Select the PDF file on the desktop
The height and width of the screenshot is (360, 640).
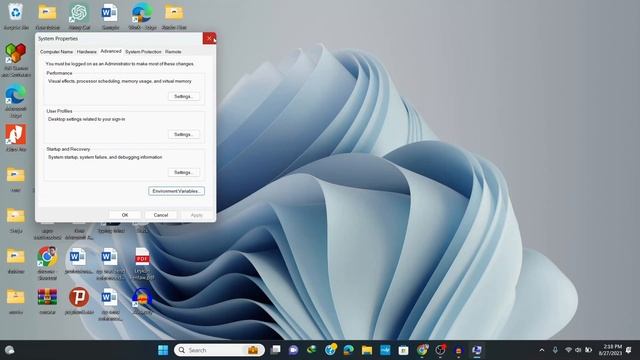(x=142, y=258)
